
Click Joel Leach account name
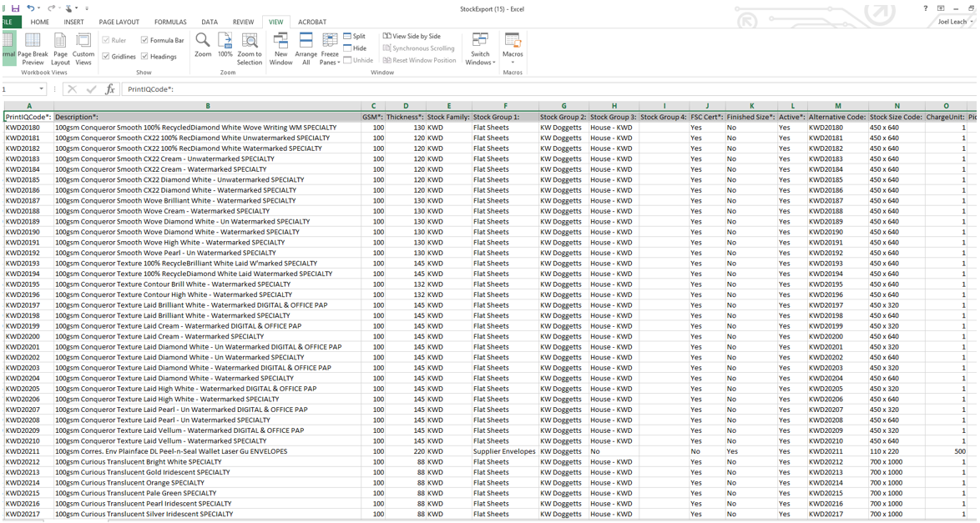coord(952,22)
